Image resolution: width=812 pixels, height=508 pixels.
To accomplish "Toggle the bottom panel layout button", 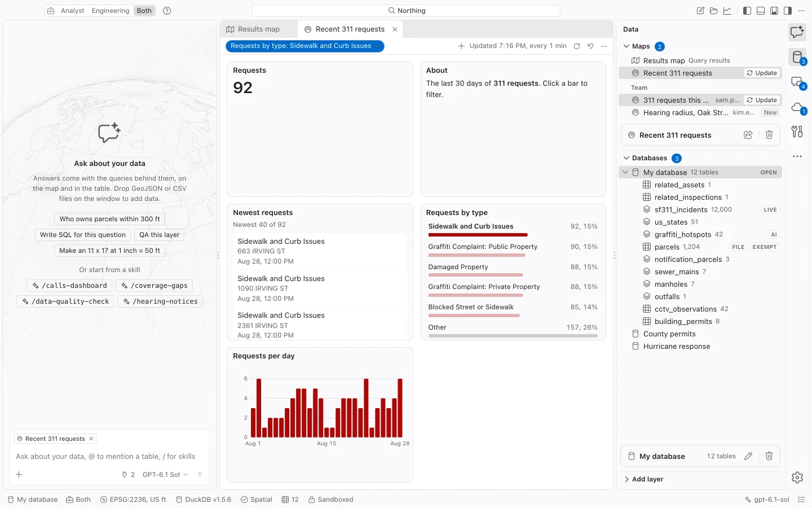I will point(761,11).
